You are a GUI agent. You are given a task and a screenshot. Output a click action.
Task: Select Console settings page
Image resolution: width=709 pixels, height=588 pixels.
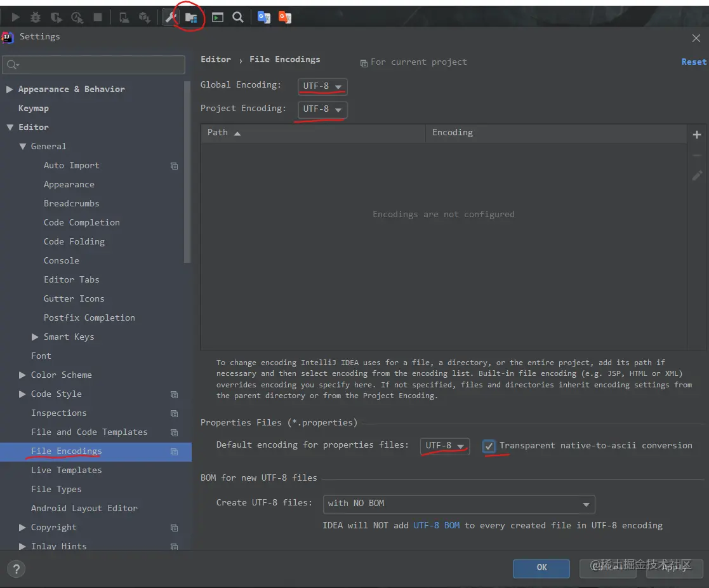62,260
